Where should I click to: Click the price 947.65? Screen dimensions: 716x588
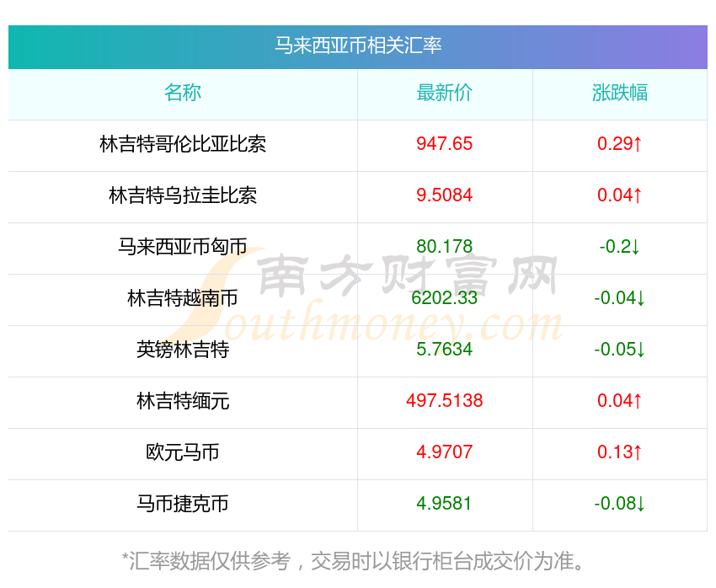[444, 144]
